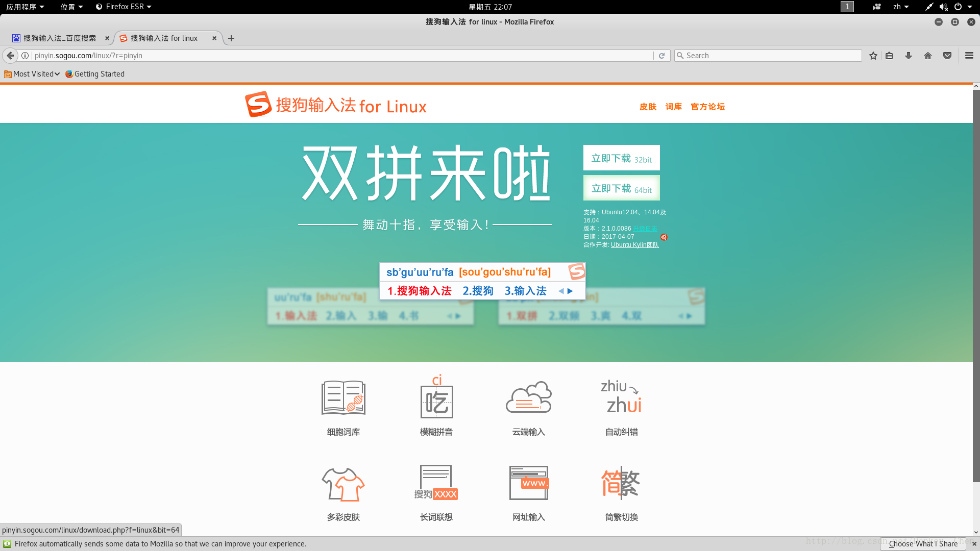980x551 pixels.
Task: Click the network connection icon in top panel
Action: 929,7
